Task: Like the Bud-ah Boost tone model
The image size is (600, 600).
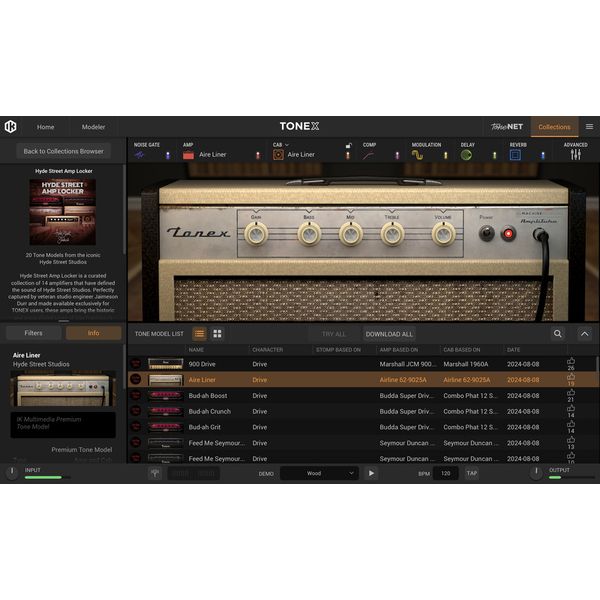Action: coord(571,393)
